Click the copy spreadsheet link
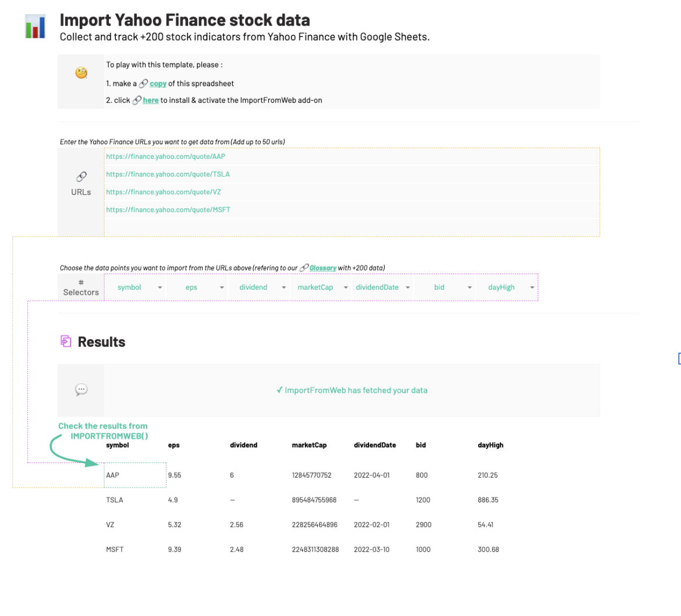Viewport: 681px width, 616px height. (x=157, y=83)
